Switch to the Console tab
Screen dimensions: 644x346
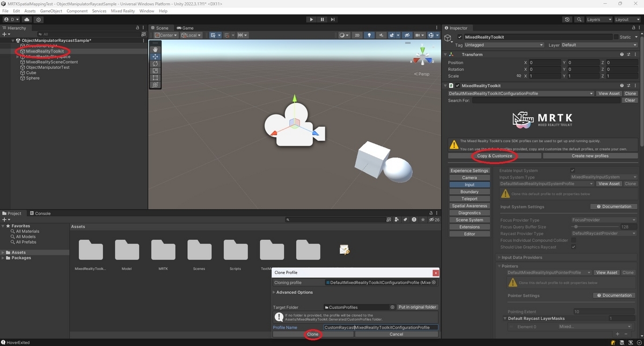tap(40, 213)
